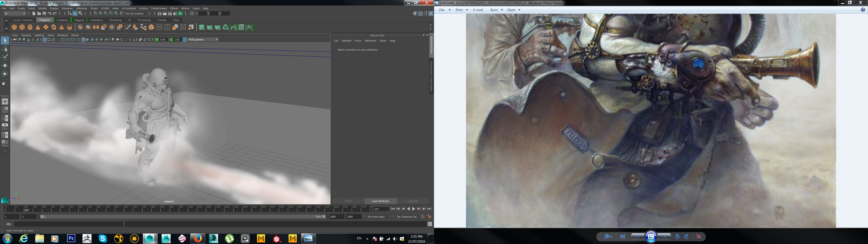Select the Move tool in toolbox
The image size is (868, 244).
(x=5, y=65)
